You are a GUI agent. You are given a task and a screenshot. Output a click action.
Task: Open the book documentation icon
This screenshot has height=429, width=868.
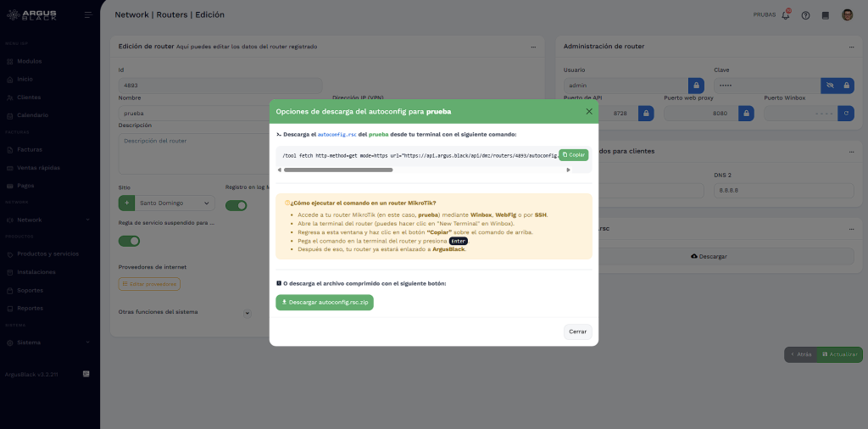826,15
